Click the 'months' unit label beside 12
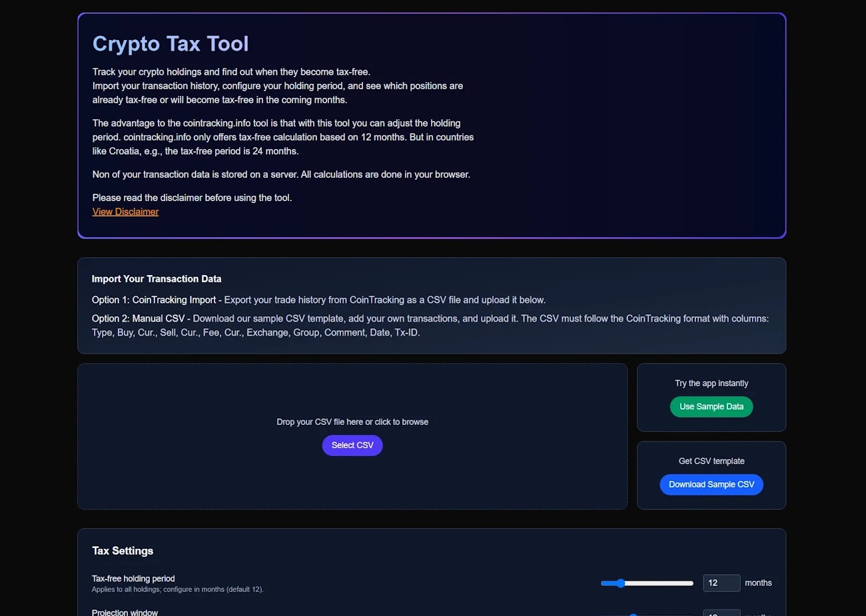Image resolution: width=866 pixels, height=616 pixels. pos(758,583)
